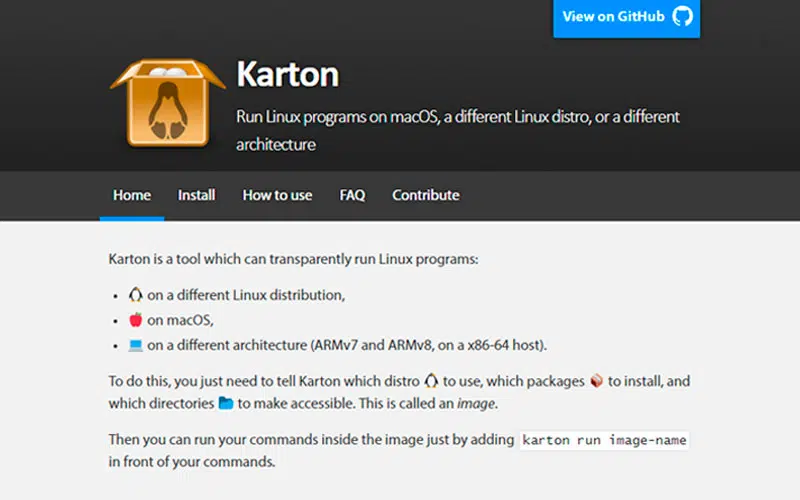Go to the How to use tab

[x=277, y=195]
